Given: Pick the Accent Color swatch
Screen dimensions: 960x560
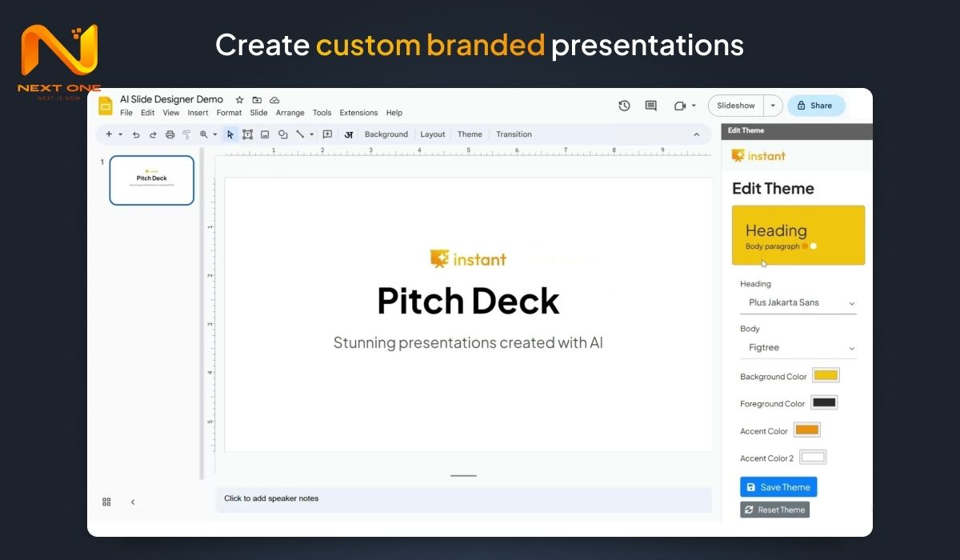Looking at the screenshot, I should point(806,430).
